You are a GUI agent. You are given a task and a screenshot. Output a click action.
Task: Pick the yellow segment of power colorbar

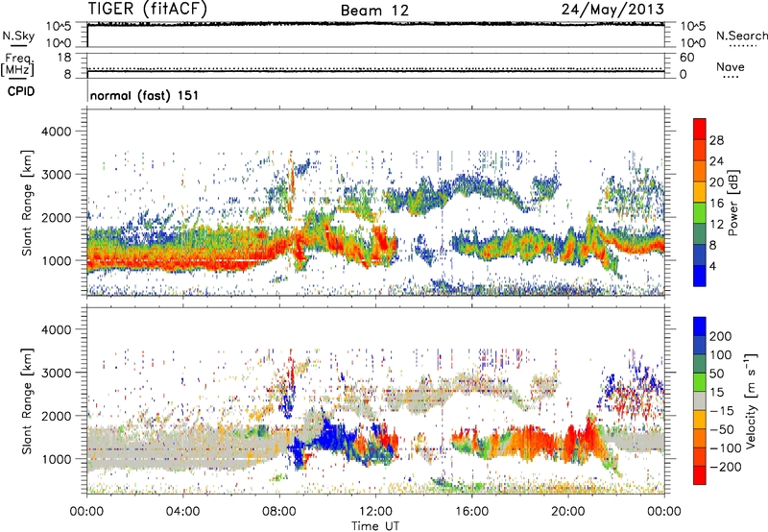700,192
